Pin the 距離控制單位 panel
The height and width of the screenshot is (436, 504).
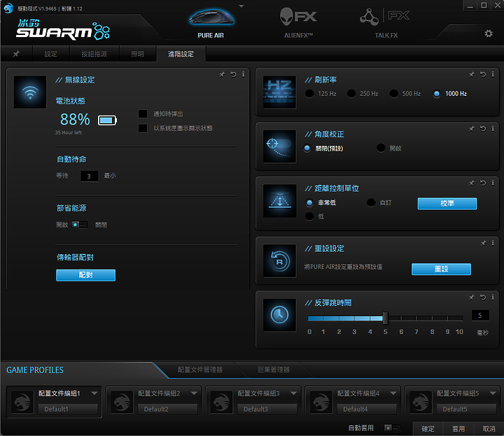click(x=472, y=183)
